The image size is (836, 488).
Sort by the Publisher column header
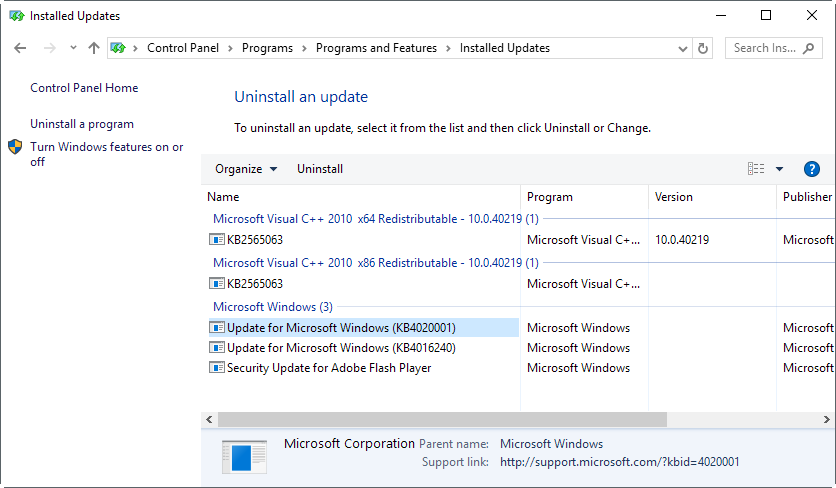click(807, 197)
